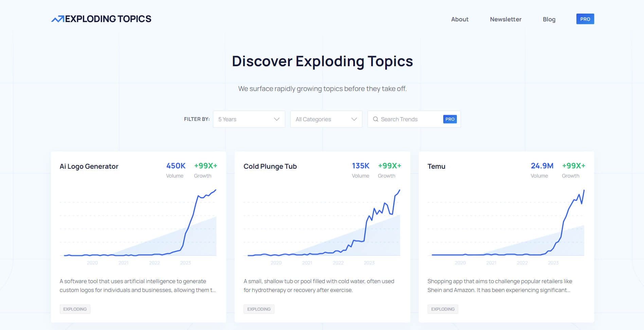Click the EXPLODING tag on Cold Plunge Tub
Viewport: 644px width, 330px height.
tap(259, 309)
